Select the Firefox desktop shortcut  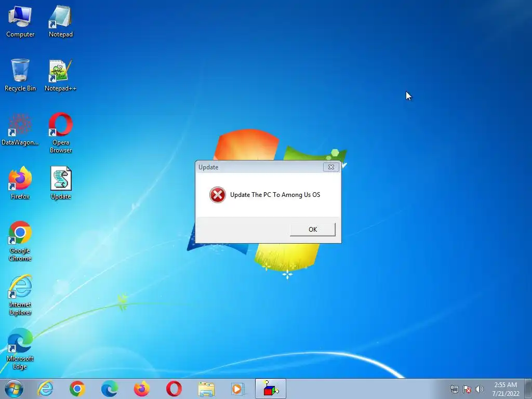[20, 183]
